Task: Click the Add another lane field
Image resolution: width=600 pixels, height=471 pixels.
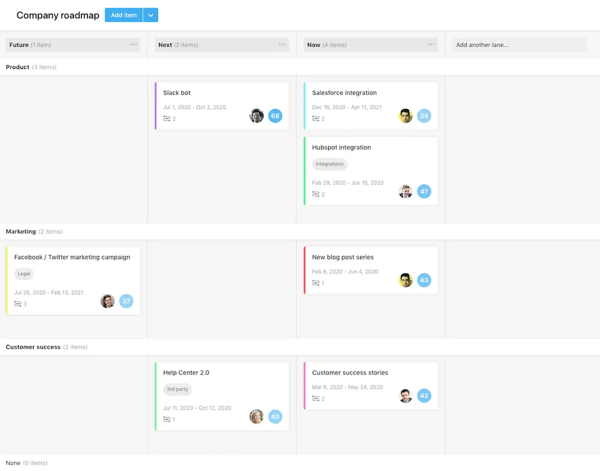Action: tap(519, 45)
